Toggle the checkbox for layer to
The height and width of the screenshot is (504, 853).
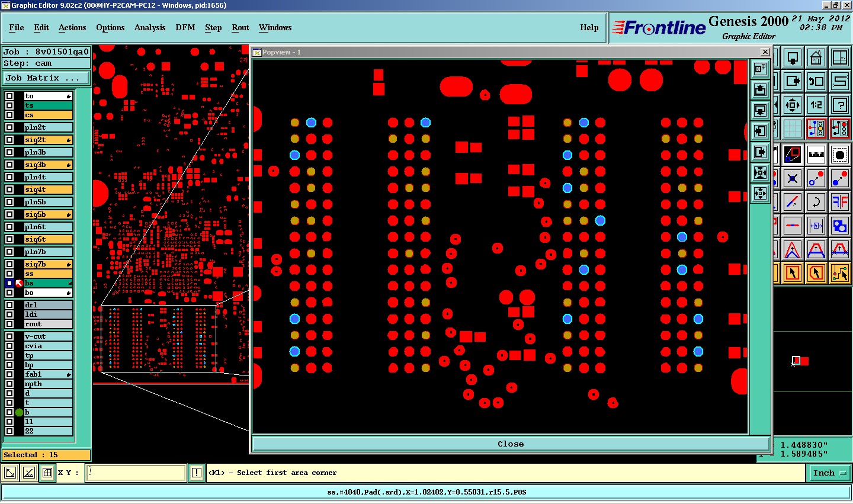pyautogui.click(x=9, y=96)
